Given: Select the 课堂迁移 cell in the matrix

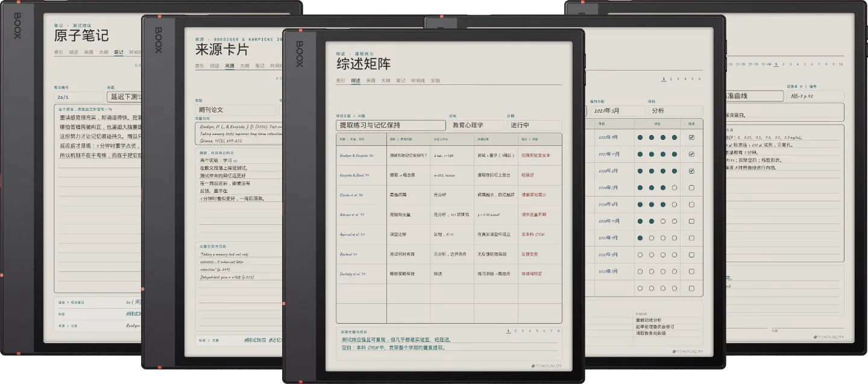Looking at the screenshot, I should (409, 234).
